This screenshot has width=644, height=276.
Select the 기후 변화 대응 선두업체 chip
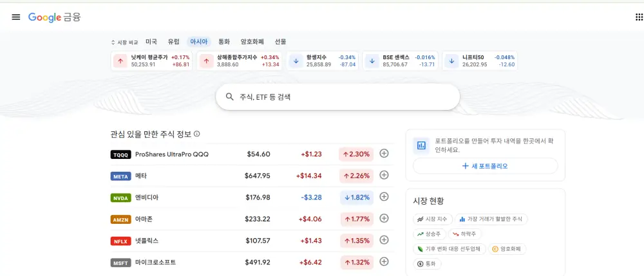pyautogui.click(x=450, y=249)
